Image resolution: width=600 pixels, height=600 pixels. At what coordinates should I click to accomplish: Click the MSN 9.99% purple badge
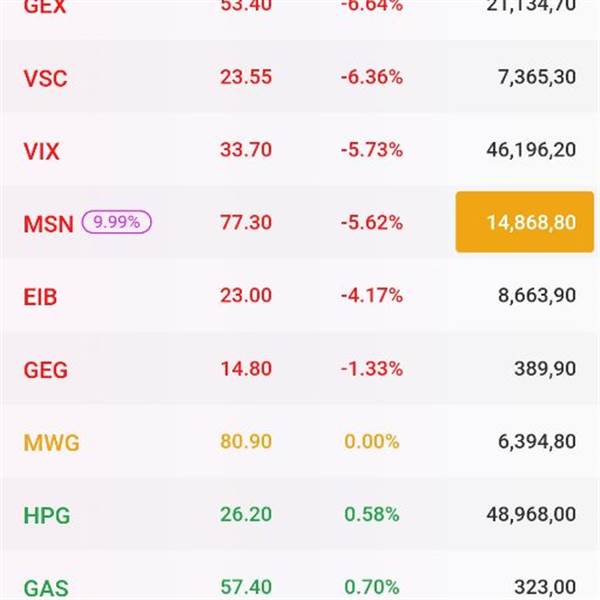coord(116,222)
